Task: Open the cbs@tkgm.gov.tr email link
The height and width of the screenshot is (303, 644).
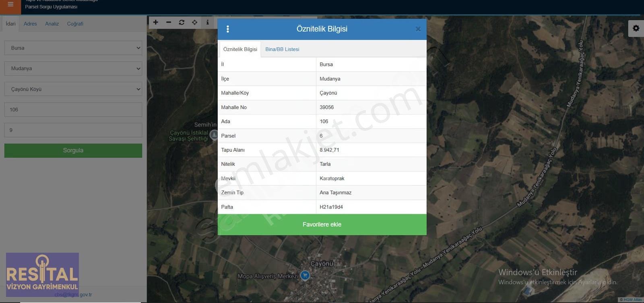Action: pyautogui.click(x=73, y=295)
